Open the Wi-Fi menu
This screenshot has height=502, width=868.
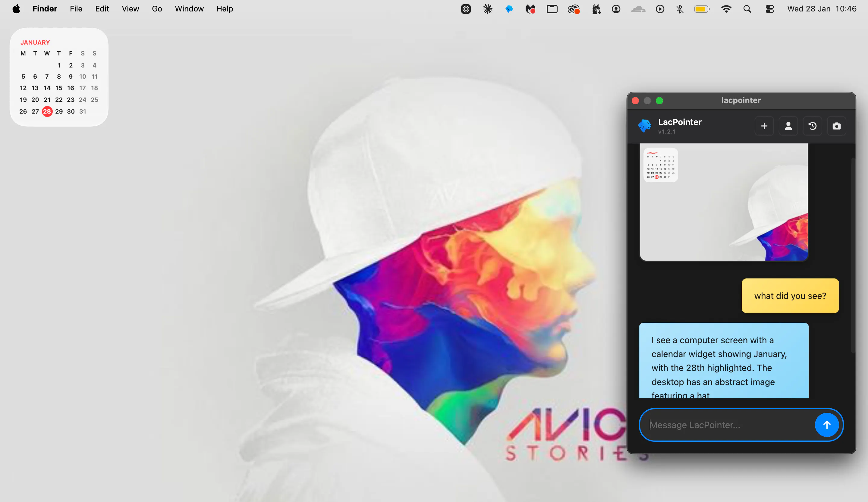coord(726,9)
